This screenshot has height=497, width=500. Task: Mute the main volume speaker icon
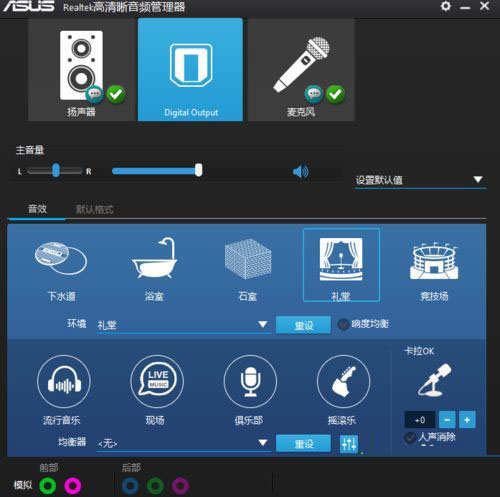301,172
